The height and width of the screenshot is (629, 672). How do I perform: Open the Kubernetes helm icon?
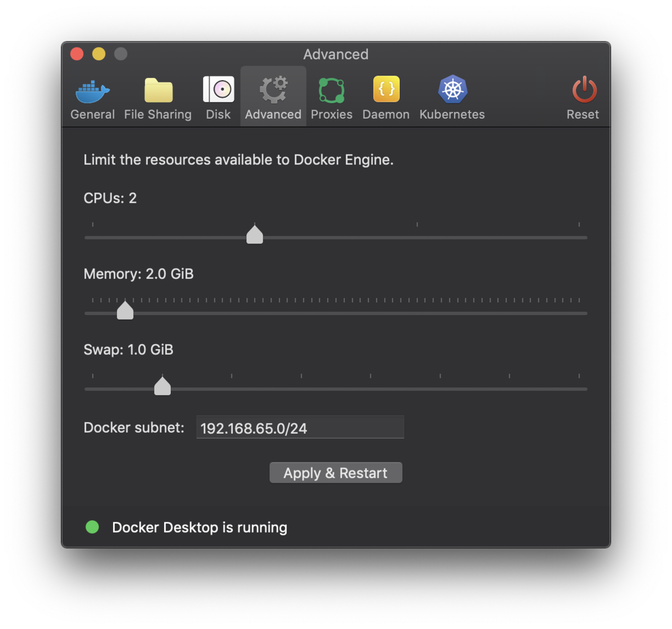(452, 90)
